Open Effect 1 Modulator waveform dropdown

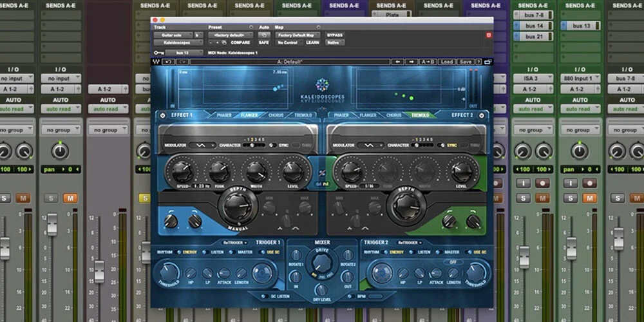click(202, 146)
